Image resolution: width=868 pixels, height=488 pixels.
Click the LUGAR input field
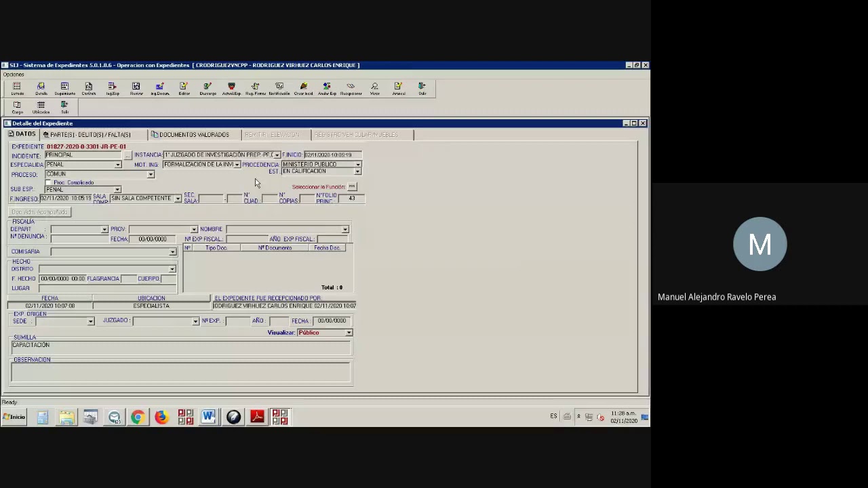pyautogui.click(x=107, y=288)
